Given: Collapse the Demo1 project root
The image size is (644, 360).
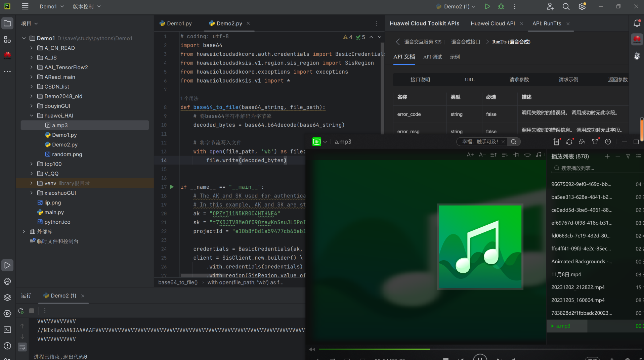Looking at the screenshot, I should tap(24, 38).
